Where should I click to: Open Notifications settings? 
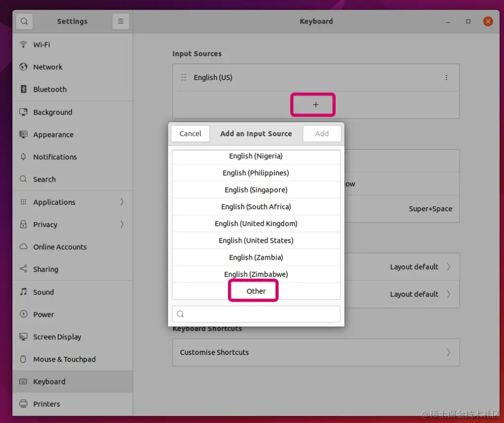(73, 157)
